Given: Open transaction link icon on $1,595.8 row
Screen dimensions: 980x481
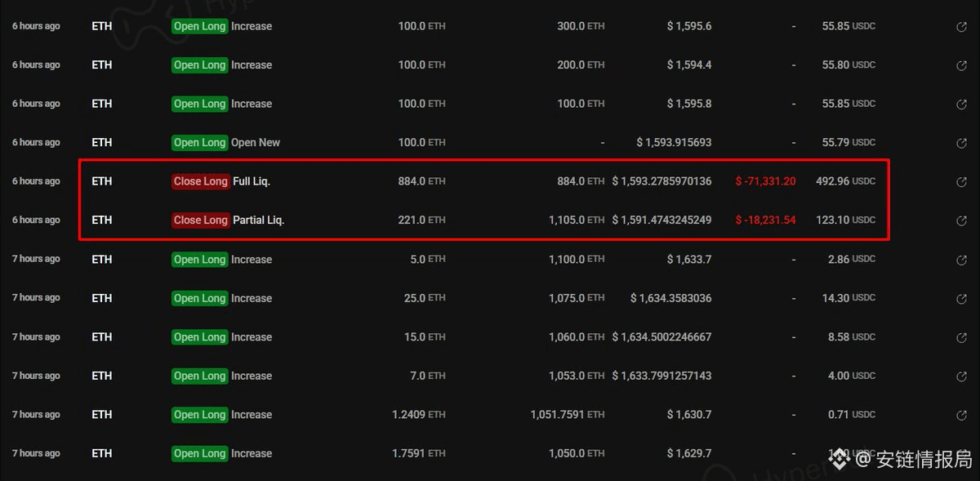Looking at the screenshot, I should pyautogui.click(x=961, y=105).
